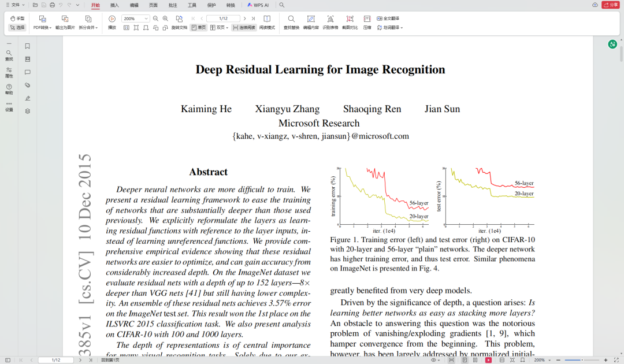Viewport: 624px width, 364px height.
Task: Enable 单页 single page view
Action: pyautogui.click(x=199, y=28)
